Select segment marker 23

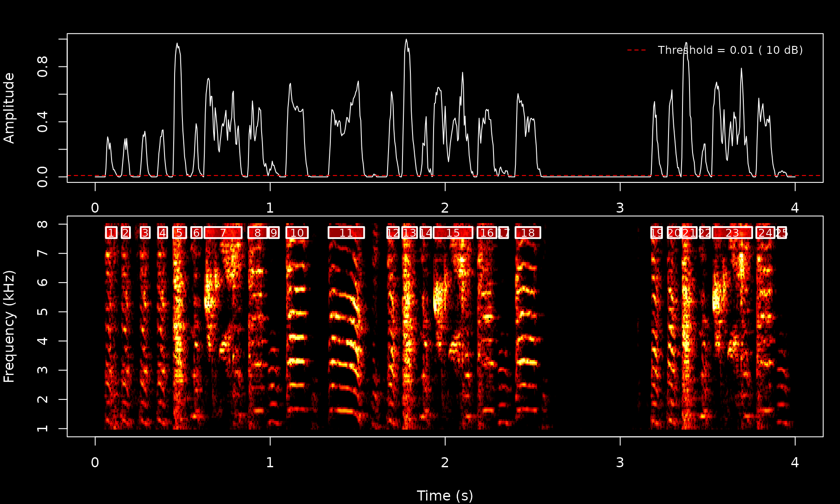(x=732, y=233)
